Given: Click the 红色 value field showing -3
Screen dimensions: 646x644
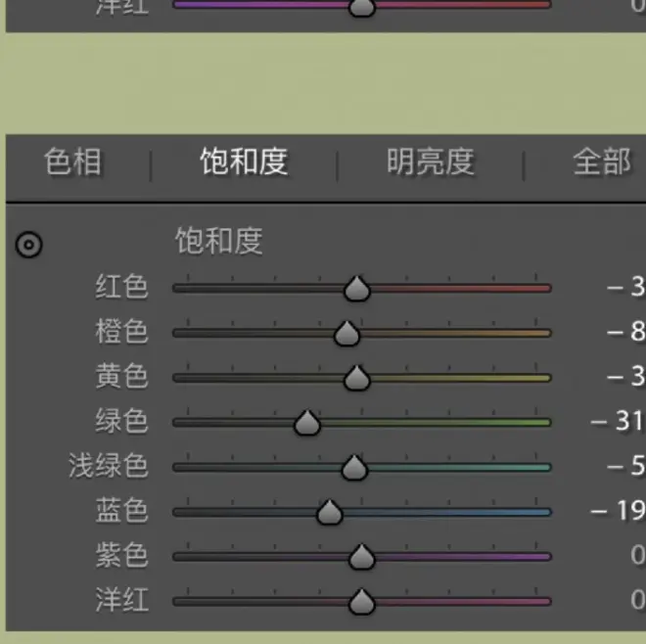Looking at the screenshot, I should 625,287.
